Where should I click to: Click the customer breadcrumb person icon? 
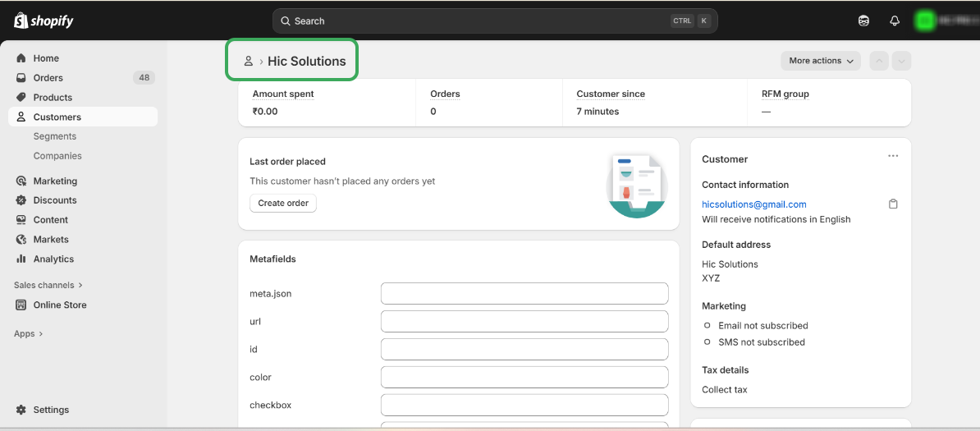pyautogui.click(x=248, y=62)
